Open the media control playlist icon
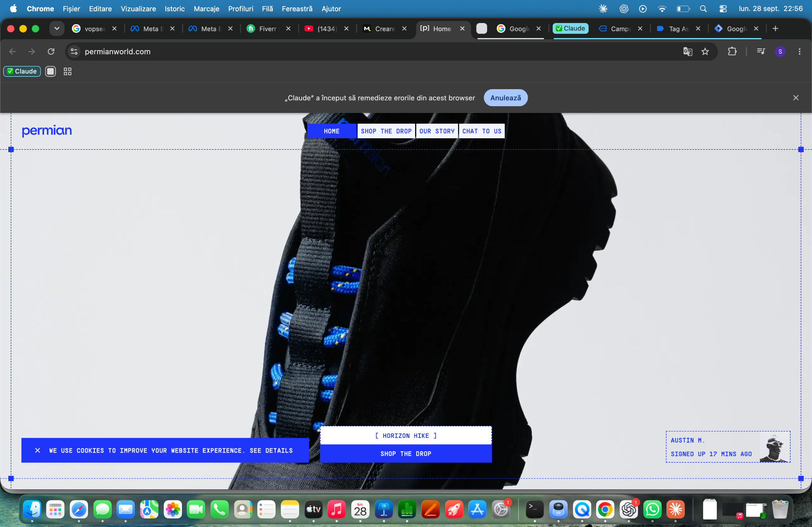This screenshot has width=812, height=527. tap(760, 52)
